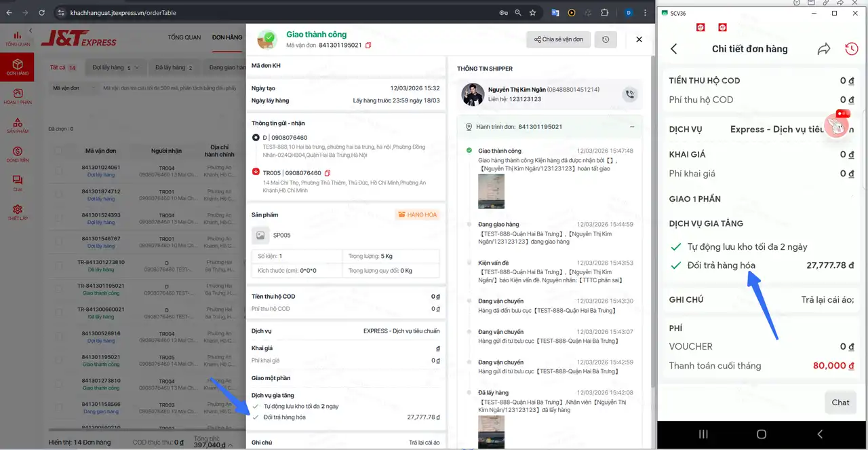This screenshot has width=868, height=450.
Task: Tick the checkbox for order 841301024061
Action: [x=58, y=170]
